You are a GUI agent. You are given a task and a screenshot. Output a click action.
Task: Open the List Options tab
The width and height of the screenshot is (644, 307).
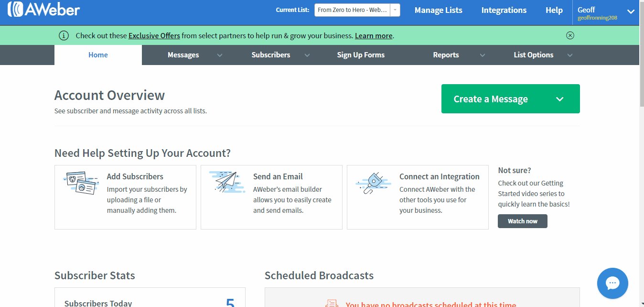[x=534, y=55]
